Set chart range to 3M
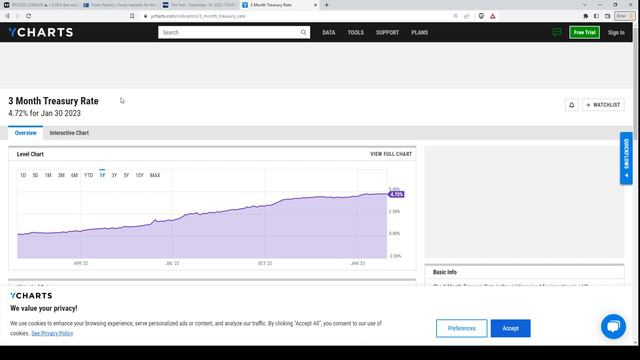The width and height of the screenshot is (640, 360). (x=61, y=175)
